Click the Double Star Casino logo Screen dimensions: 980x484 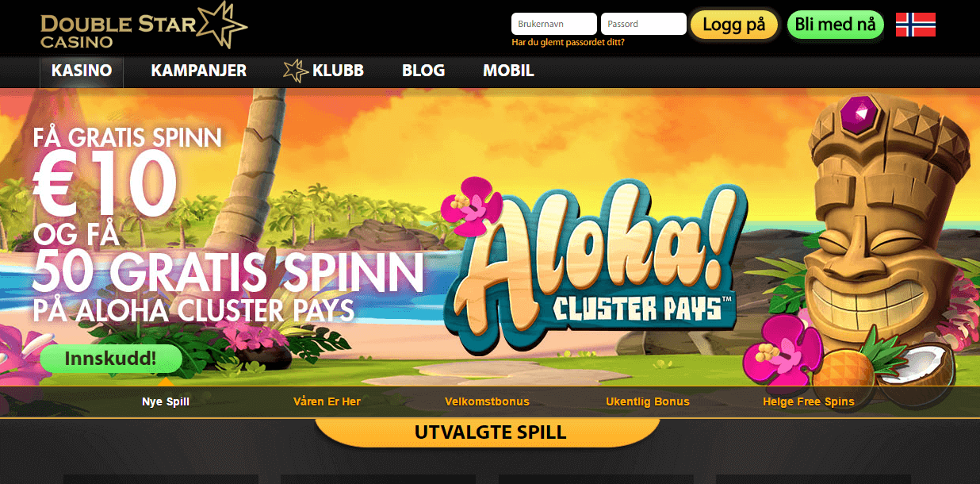tap(144, 26)
